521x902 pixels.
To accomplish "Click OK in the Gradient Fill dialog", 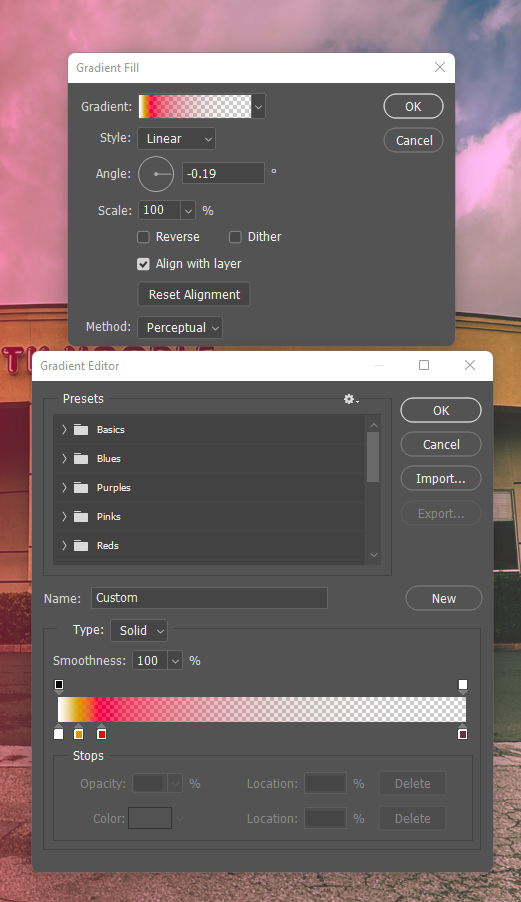I will pos(413,106).
